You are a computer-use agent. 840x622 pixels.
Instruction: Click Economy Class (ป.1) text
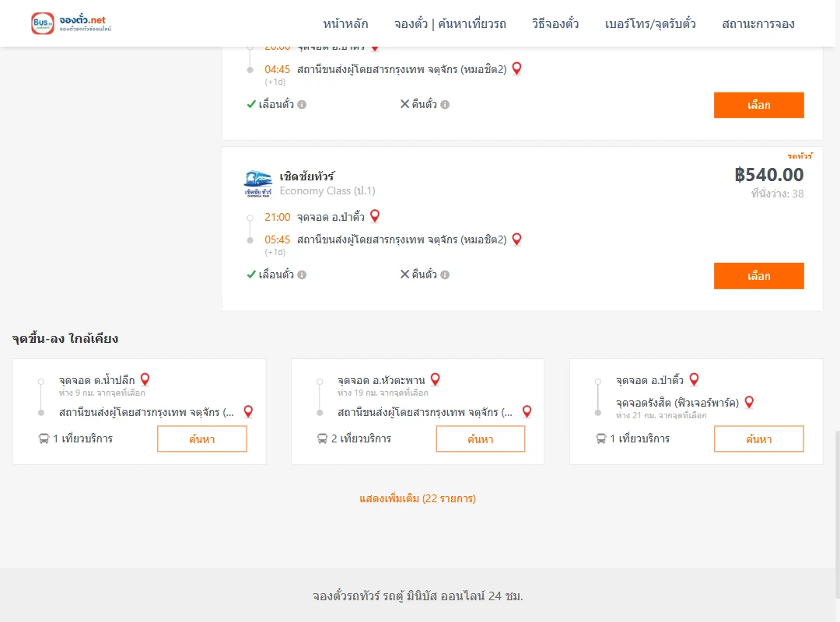tap(327, 190)
